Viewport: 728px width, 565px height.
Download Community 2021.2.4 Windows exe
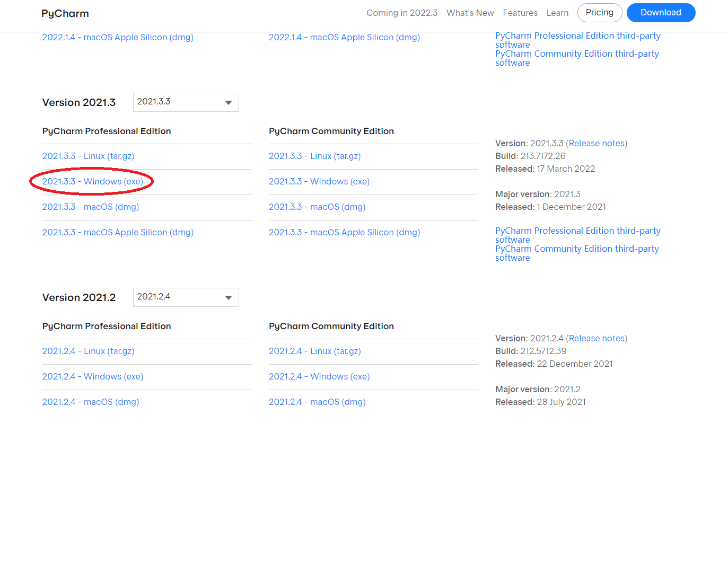click(319, 376)
